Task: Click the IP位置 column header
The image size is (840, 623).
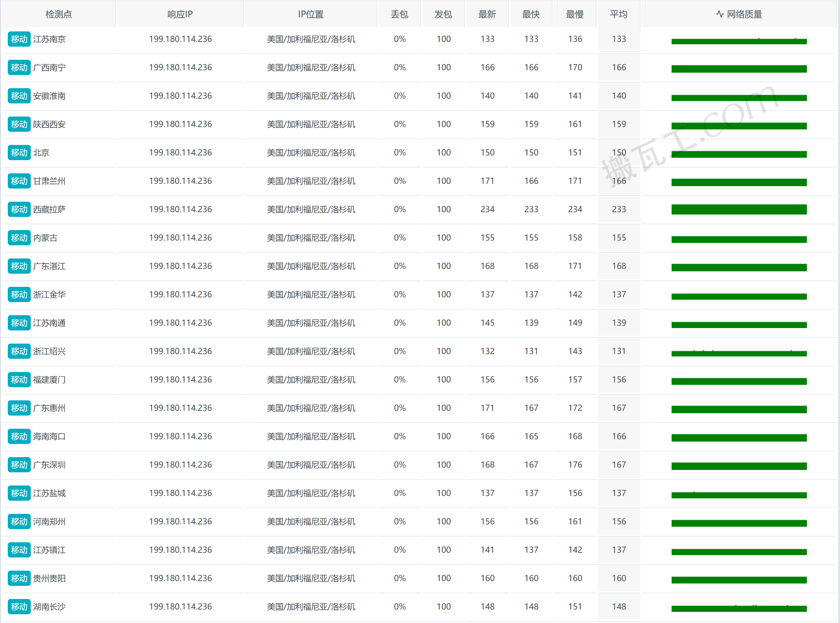Action: 310,14
